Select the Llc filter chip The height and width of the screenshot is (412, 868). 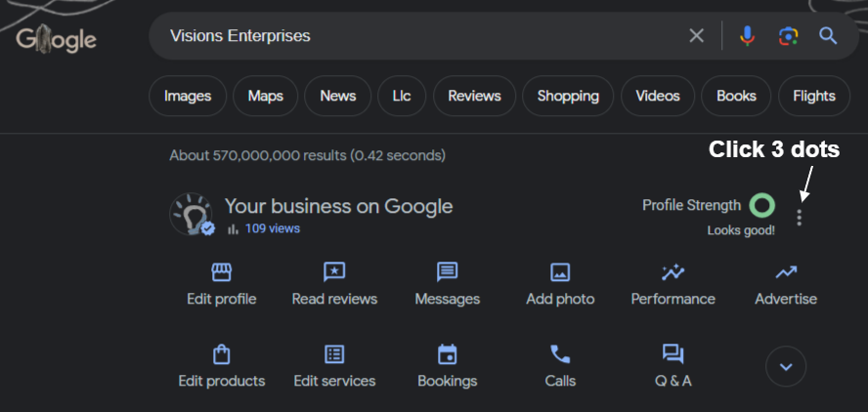pyautogui.click(x=402, y=96)
